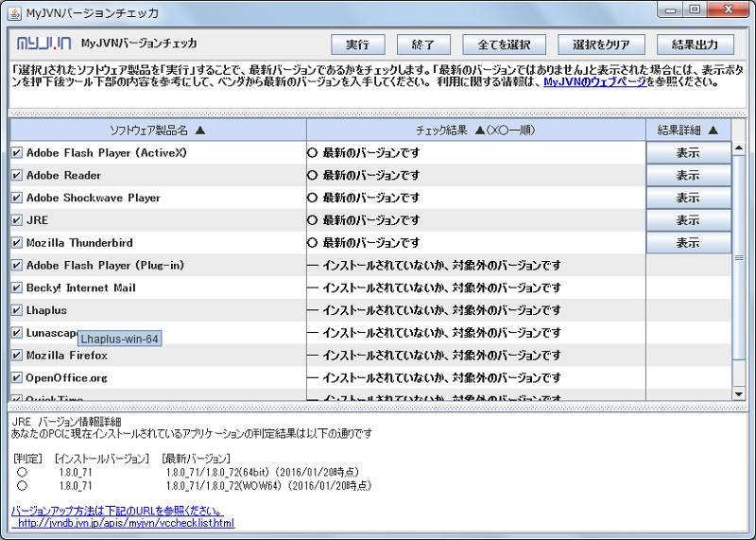Minimize the MyJVN window
The image size is (756, 540).
pos(671,9)
